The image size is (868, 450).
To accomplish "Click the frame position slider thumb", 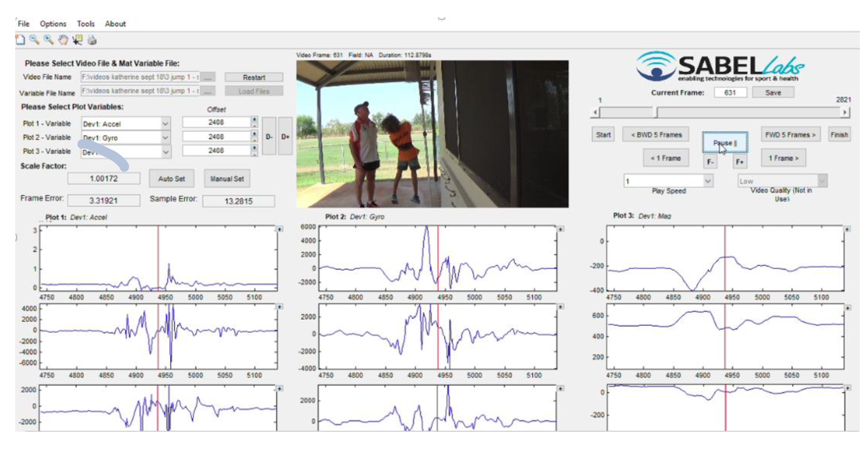I will 656,112.
